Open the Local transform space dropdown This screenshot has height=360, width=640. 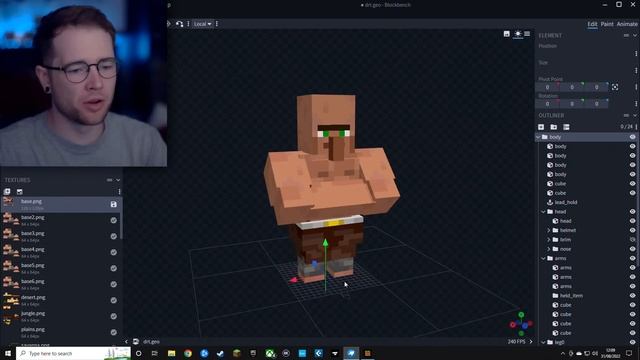tap(202, 24)
